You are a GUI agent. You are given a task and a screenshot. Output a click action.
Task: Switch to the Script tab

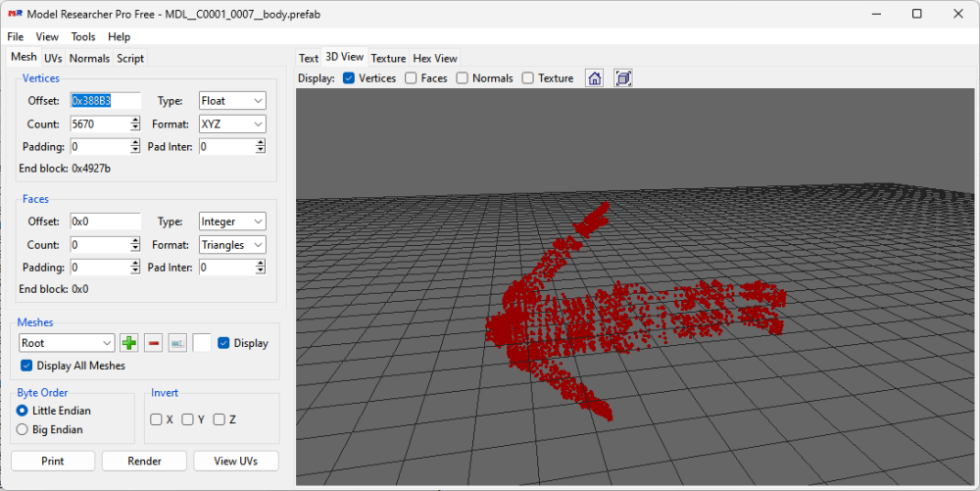pos(130,58)
